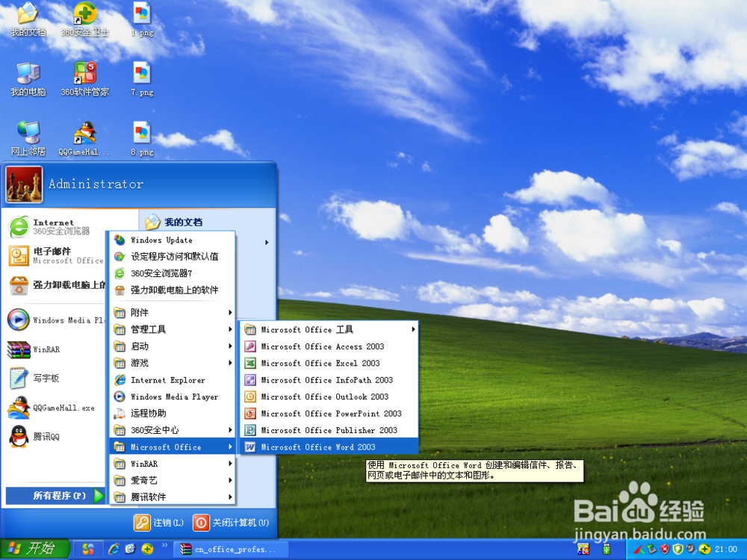The image size is (747, 560).
Task: Select 我的电脑 desktop icon
Action: (x=28, y=80)
